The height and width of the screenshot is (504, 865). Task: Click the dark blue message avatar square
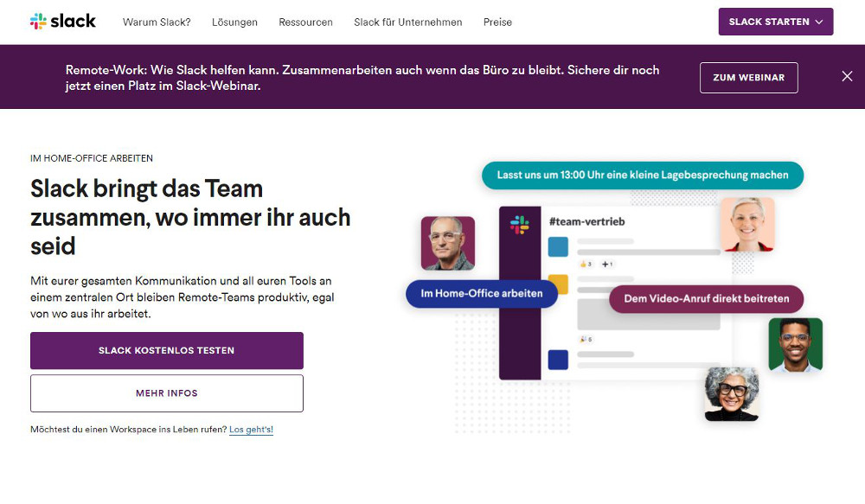[x=558, y=360]
